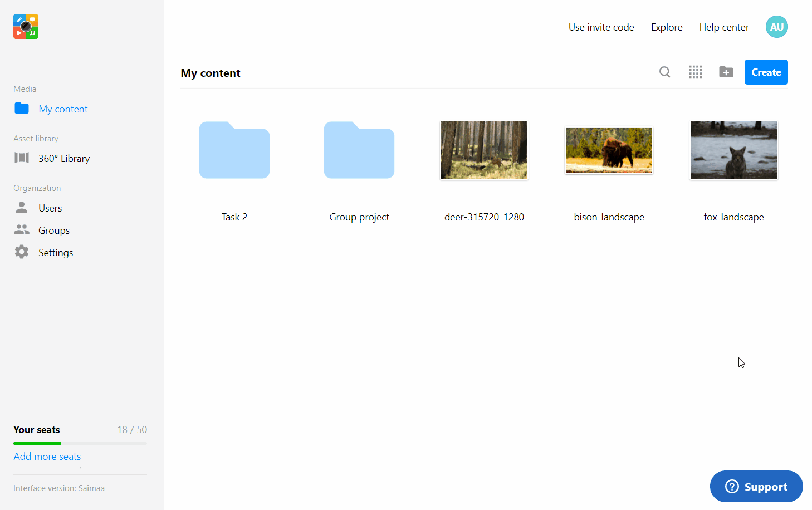Open the Explore link
The width and height of the screenshot is (812, 510).
[667, 27]
